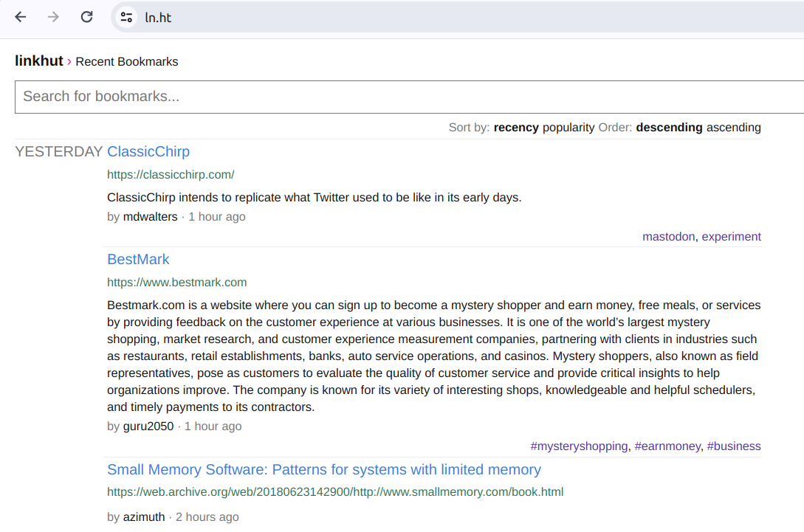Click the browser forward arrow
The height and width of the screenshot is (532, 804).
(x=53, y=17)
